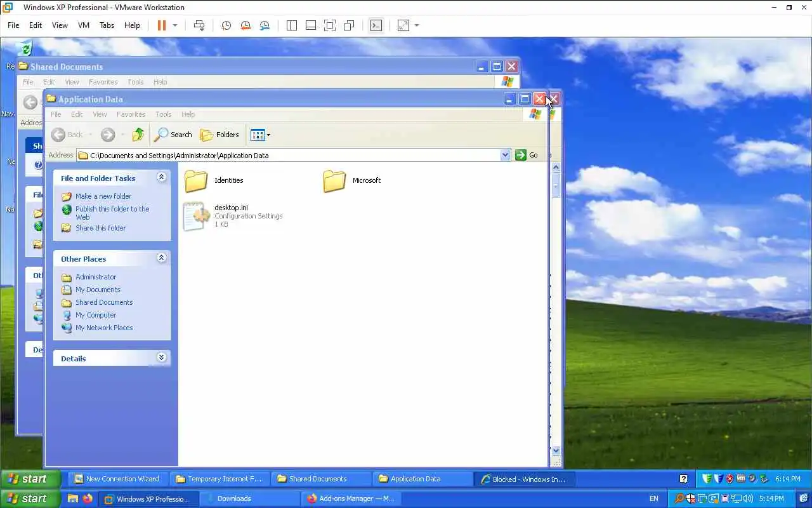Toggle the thumbnail bar view
The width and height of the screenshot is (812, 508).
point(311,25)
